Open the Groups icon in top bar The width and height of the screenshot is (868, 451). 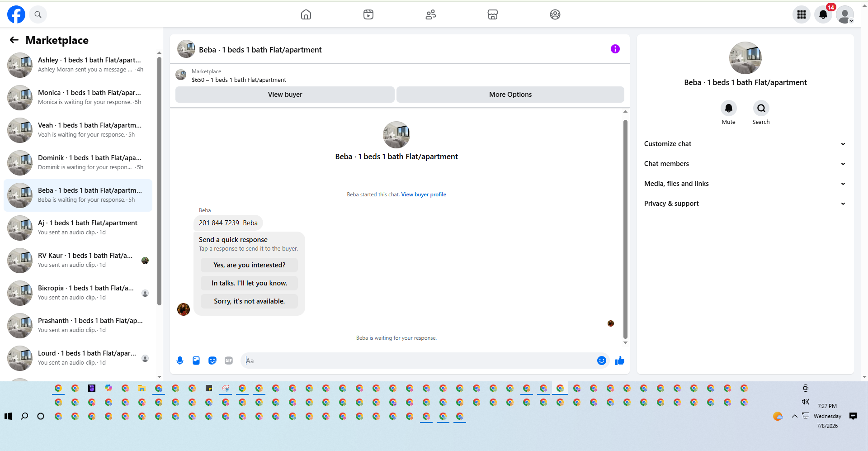click(555, 14)
